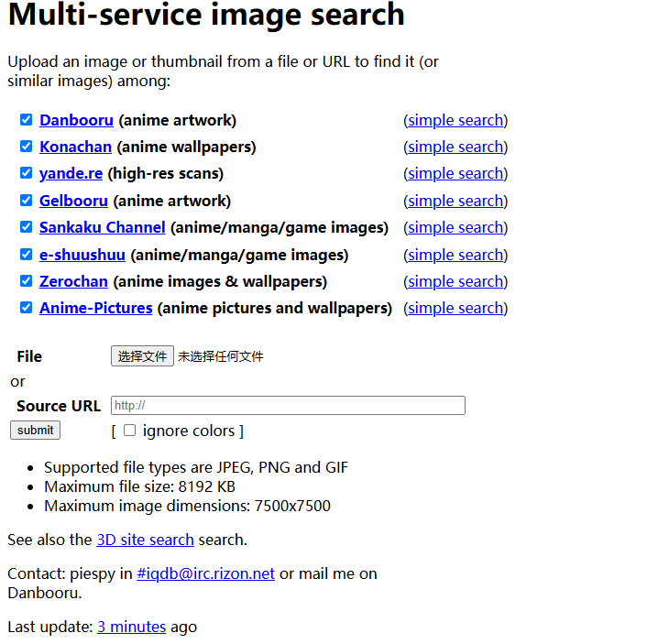Click the Multi-service image search heading
647x644 pixels.
tap(206, 16)
